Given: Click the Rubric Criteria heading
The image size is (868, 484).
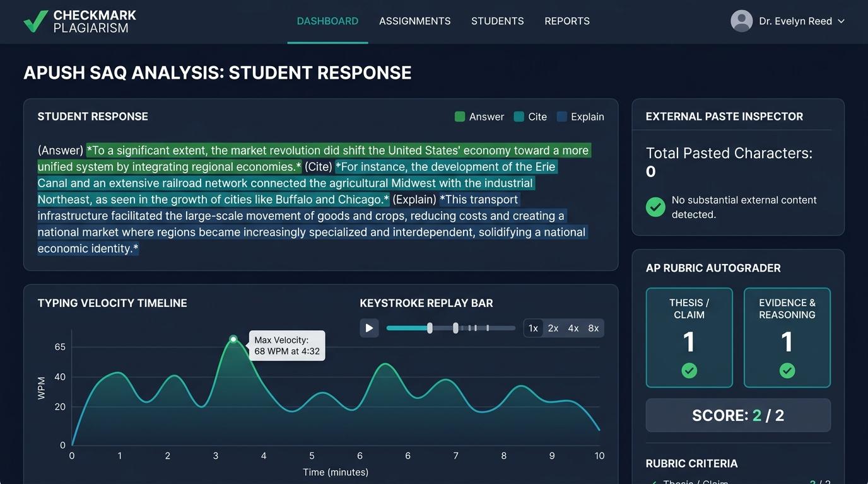Looking at the screenshot, I should [692, 464].
